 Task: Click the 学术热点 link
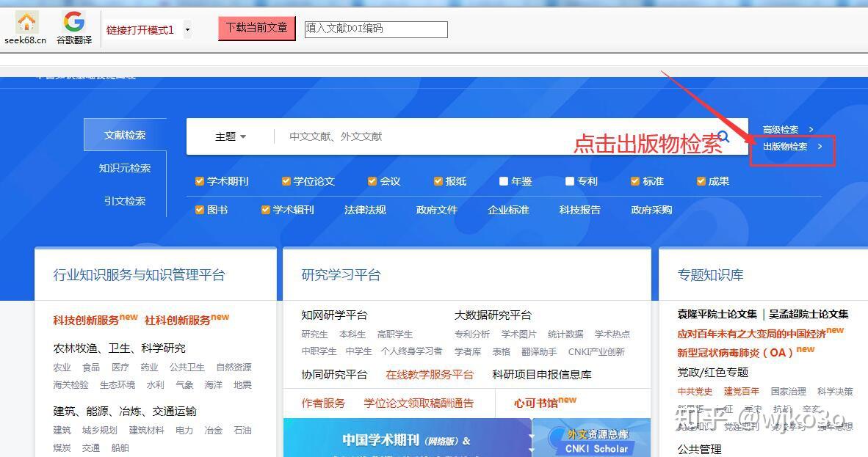[612, 334]
